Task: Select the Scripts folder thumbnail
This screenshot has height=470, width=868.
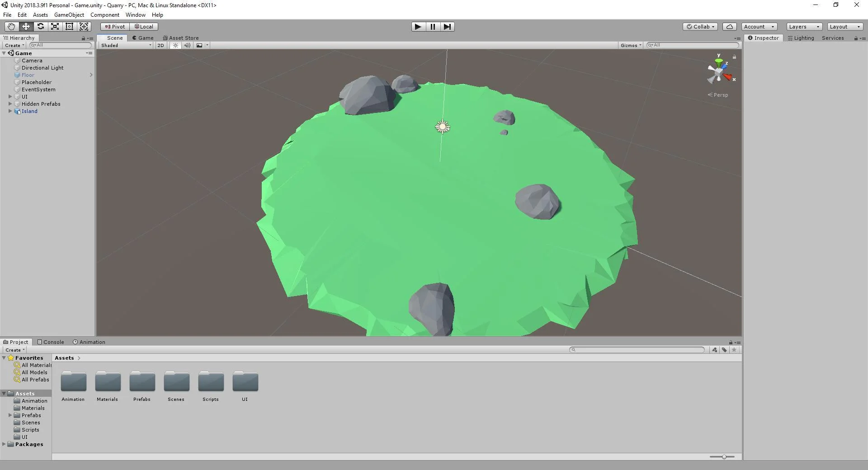Action: coord(211,386)
